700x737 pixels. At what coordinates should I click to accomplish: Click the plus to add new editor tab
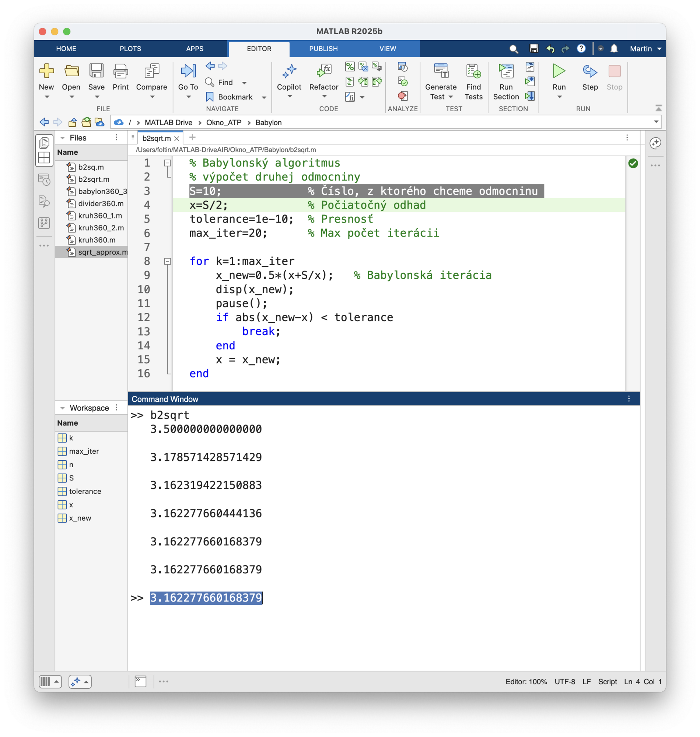(x=192, y=137)
